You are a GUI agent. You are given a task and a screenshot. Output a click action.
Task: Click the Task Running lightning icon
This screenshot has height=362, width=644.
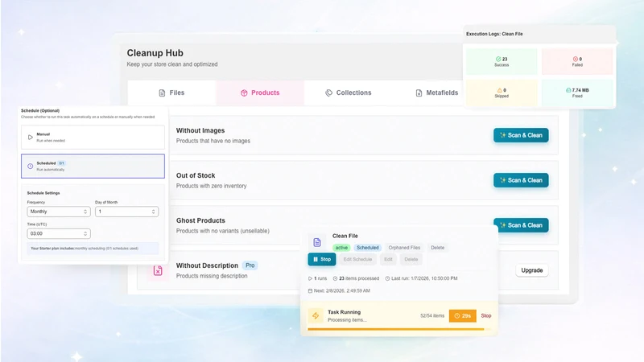click(316, 315)
